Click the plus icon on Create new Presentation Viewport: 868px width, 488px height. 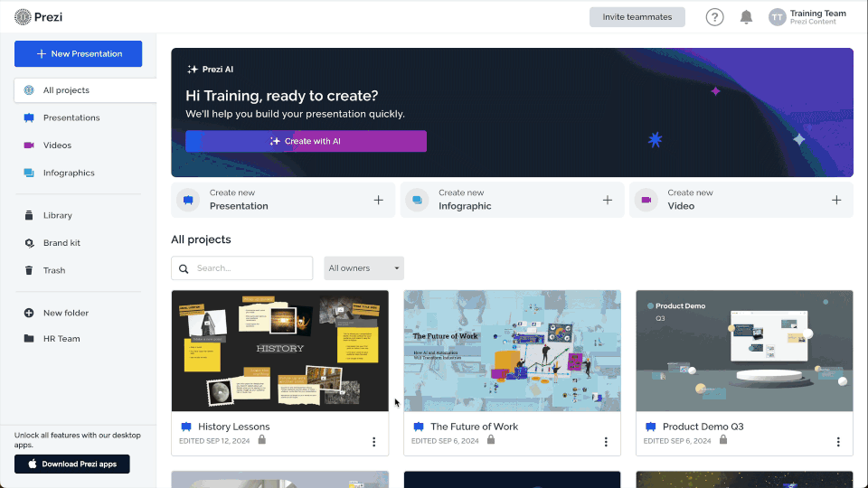pyautogui.click(x=379, y=200)
